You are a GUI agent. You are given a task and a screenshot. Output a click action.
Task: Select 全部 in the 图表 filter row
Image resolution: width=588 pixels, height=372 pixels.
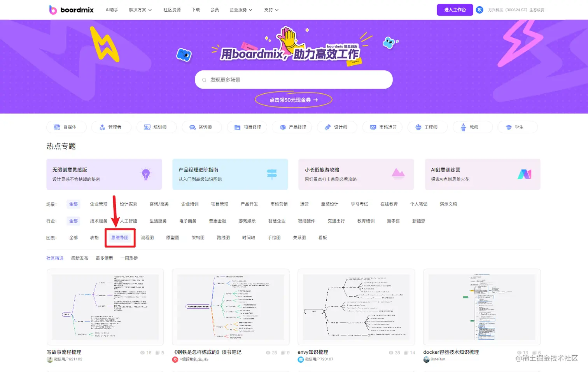tap(73, 238)
